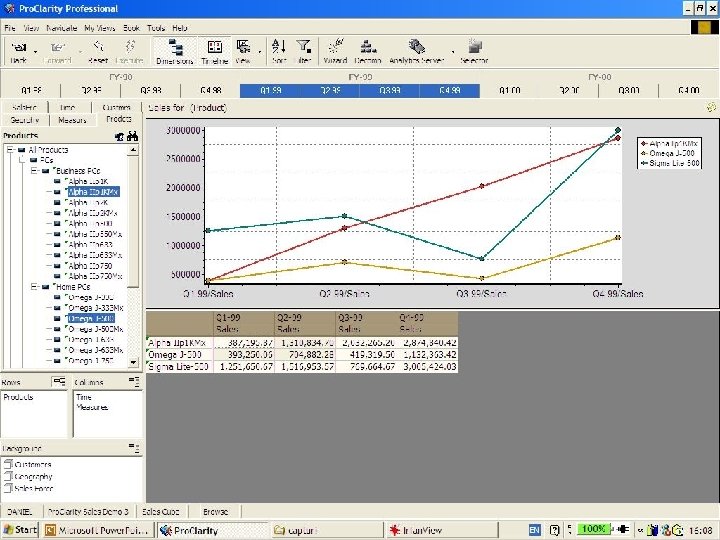Select the Alpha IIp750 tree item
The width and height of the screenshot is (720, 540).
point(90,265)
